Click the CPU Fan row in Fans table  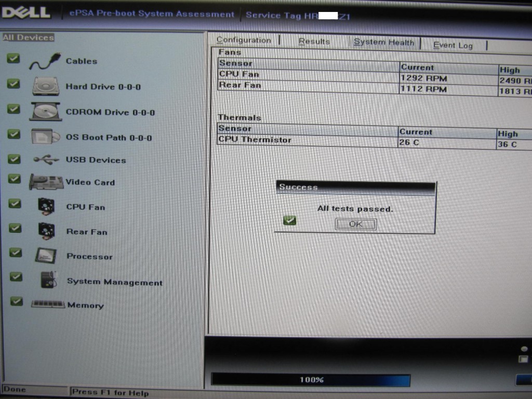coord(375,77)
